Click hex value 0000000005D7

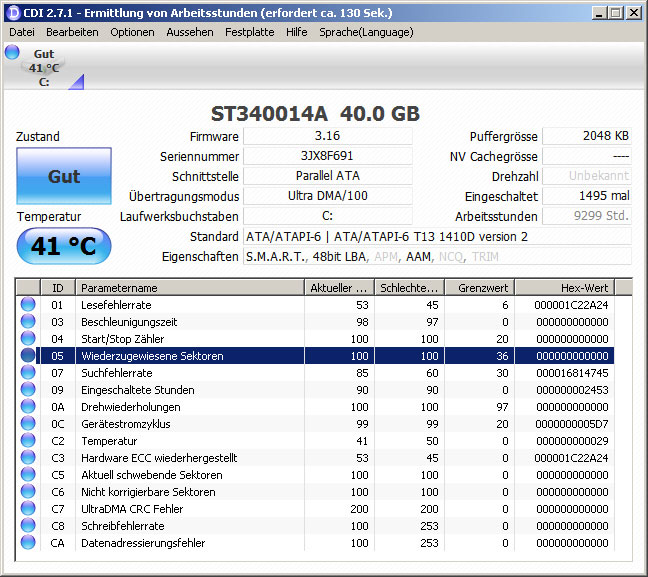(x=572, y=424)
